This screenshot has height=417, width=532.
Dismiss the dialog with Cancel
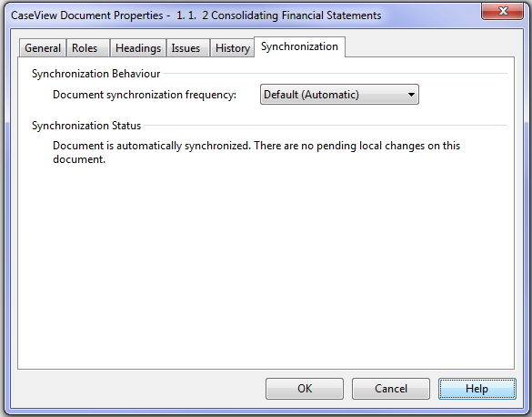coord(390,389)
